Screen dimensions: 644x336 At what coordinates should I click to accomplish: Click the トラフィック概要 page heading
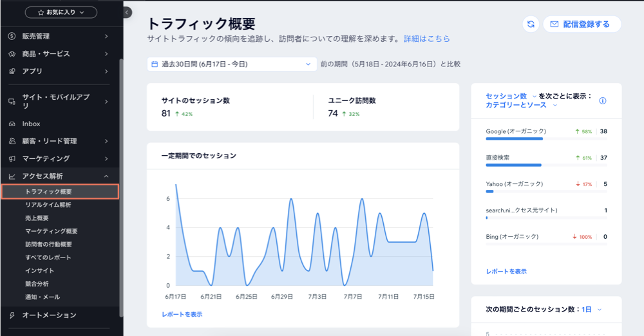coord(201,23)
